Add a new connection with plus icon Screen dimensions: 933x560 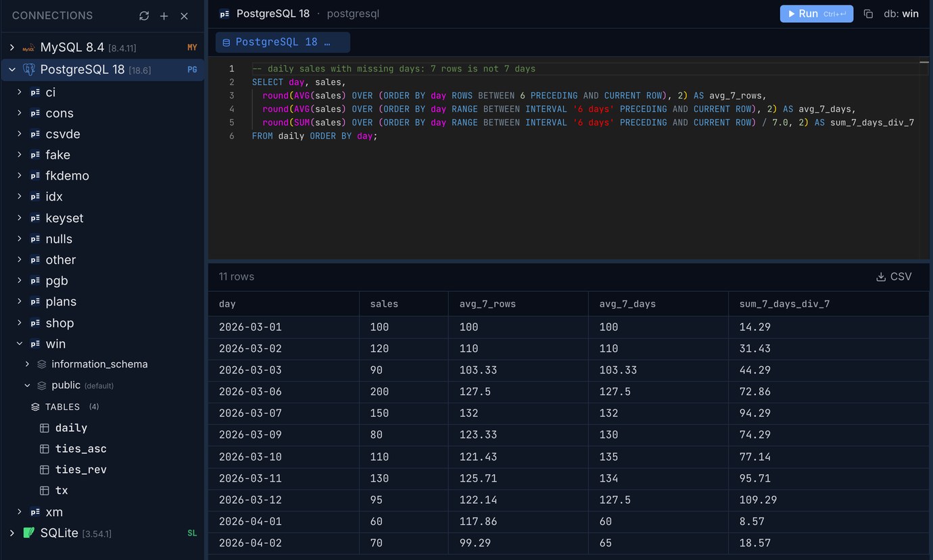[x=164, y=16]
